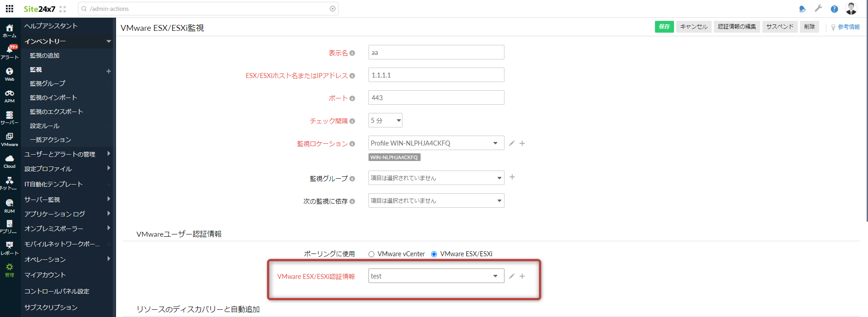Screen dimensions: 868x317
Task: Add a new ESX/ESXi credential plus icon
Action: pyautogui.click(x=522, y=276)
